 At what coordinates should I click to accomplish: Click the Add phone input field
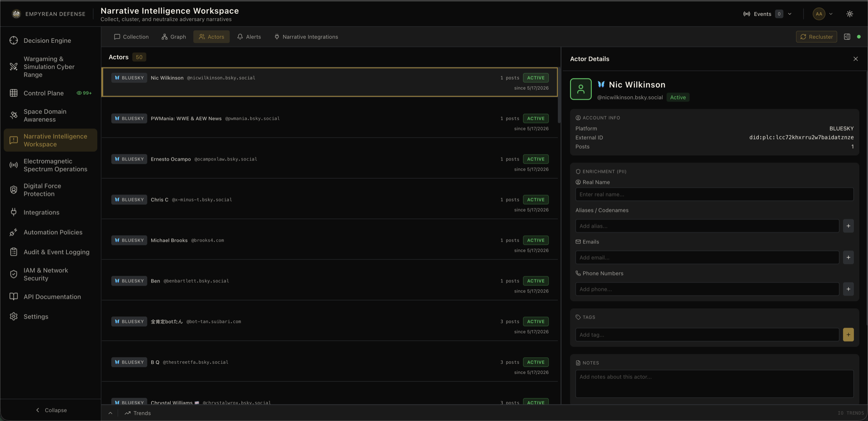point(707,289)
